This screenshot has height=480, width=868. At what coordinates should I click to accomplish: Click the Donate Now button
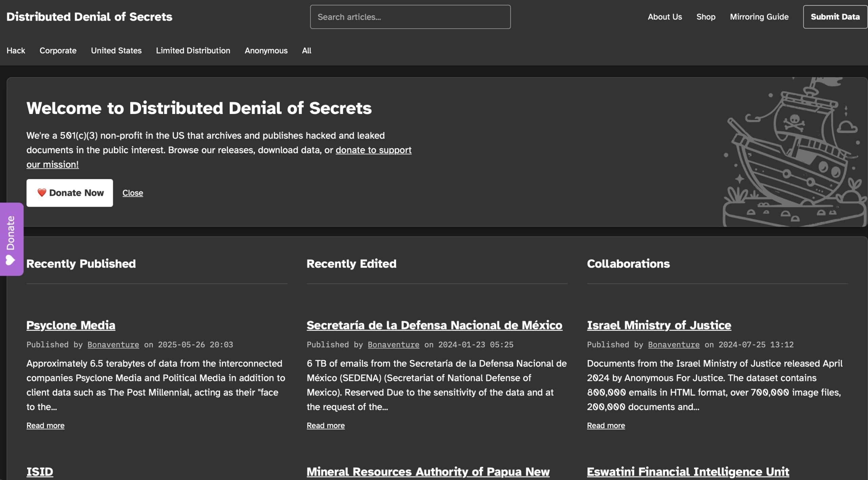[70, 193]
